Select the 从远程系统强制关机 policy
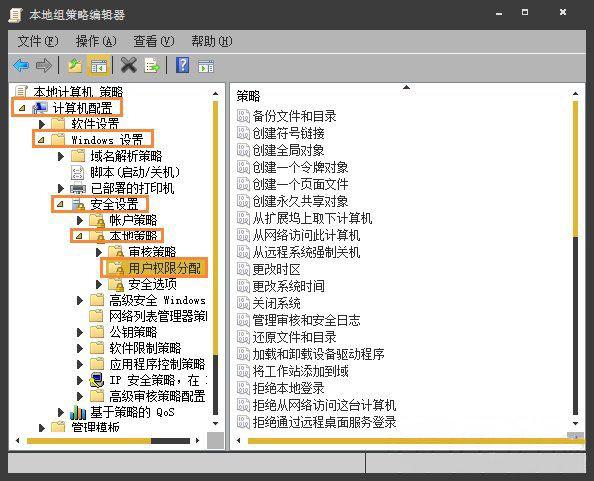The width and height of the screenshot is (594, 481). [x=306, y=252]
